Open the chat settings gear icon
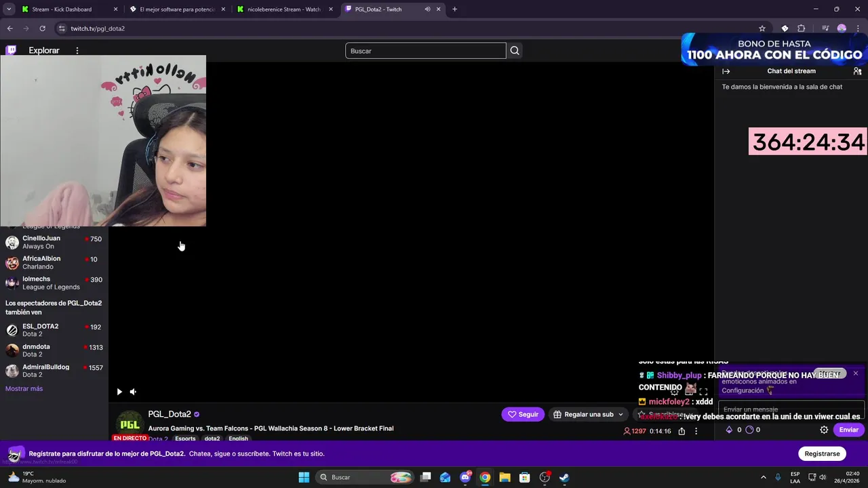This screenshot has height=488, width=868. [x=824, y=430]
